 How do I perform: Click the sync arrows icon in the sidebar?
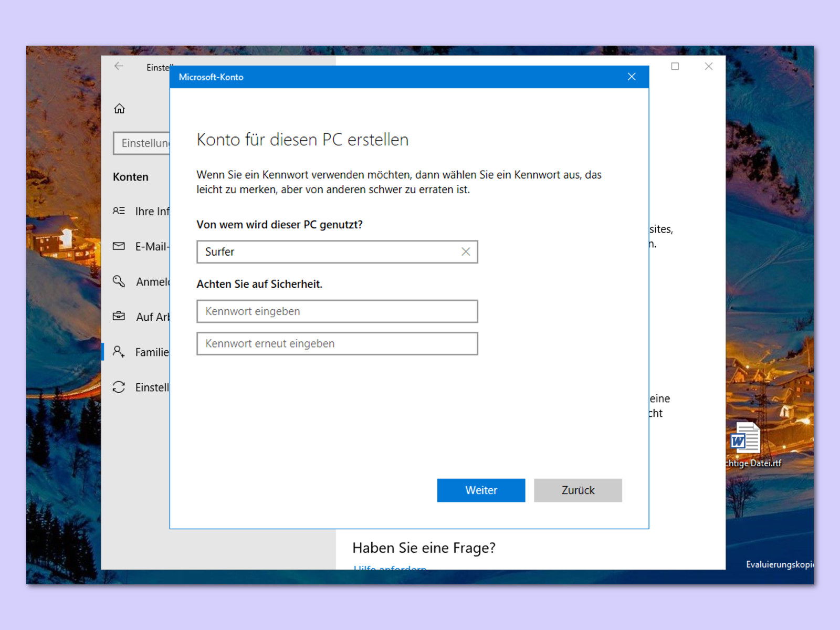119,387
